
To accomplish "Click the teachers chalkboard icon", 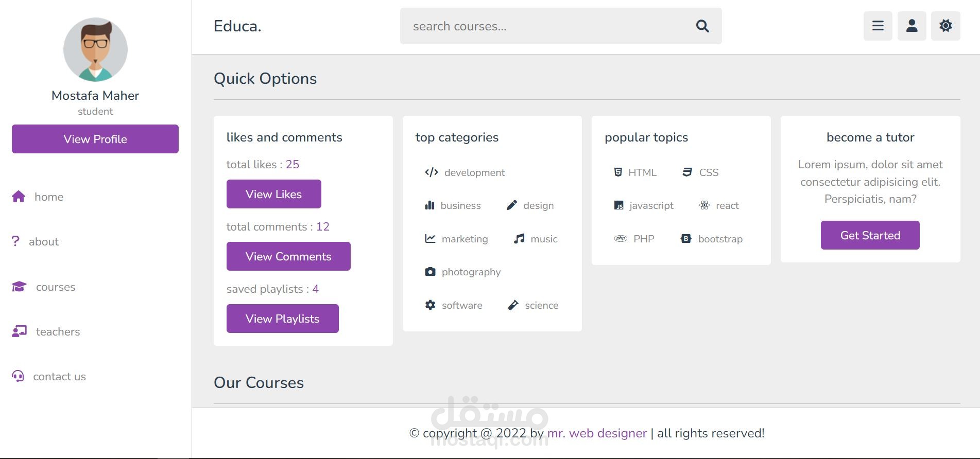I will [19, 331].
